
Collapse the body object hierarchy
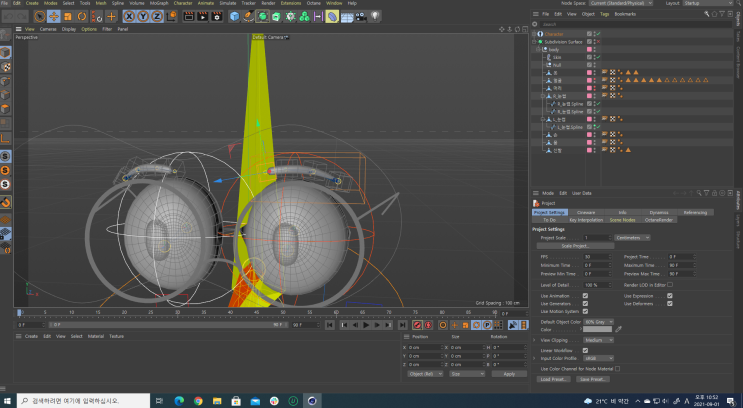[538, 49]
